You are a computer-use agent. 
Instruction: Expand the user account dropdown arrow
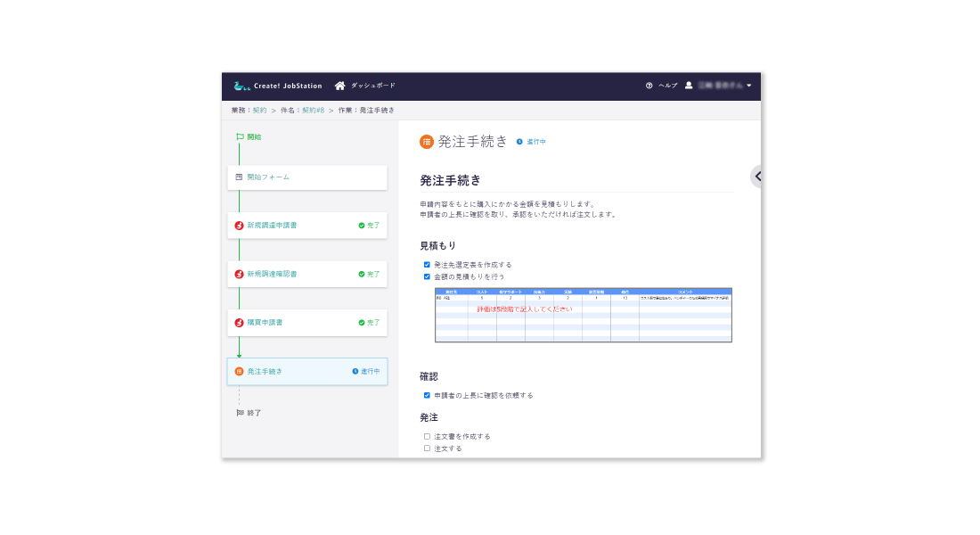tap(748, 86)
